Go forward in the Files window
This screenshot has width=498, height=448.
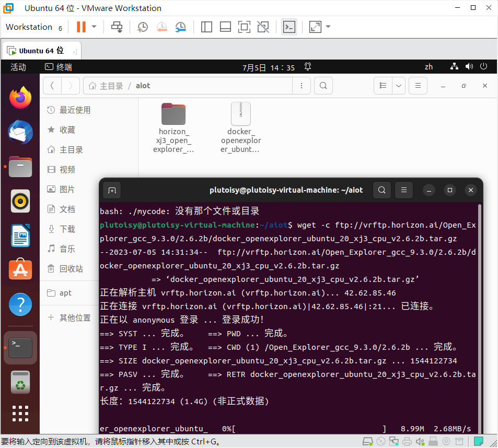(x=71, y=86)
